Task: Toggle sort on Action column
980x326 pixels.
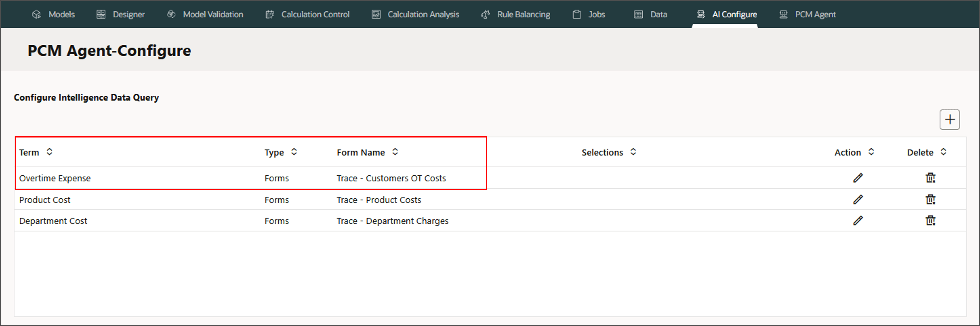Action: [x=871, y=152]
